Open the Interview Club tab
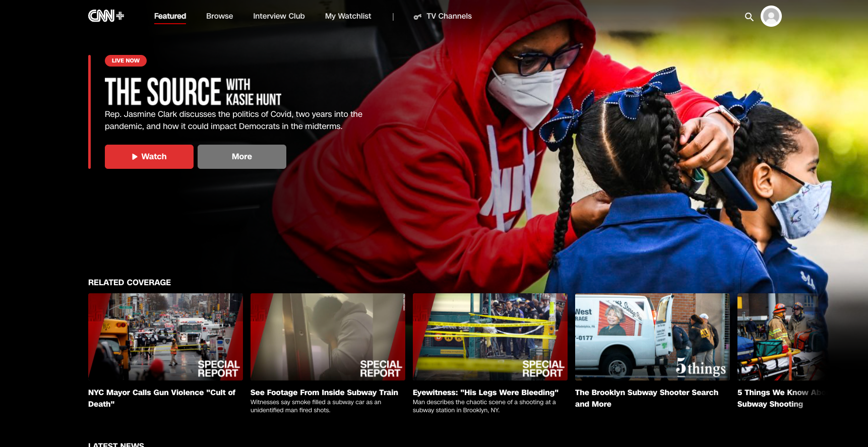 tap(279, 16)
